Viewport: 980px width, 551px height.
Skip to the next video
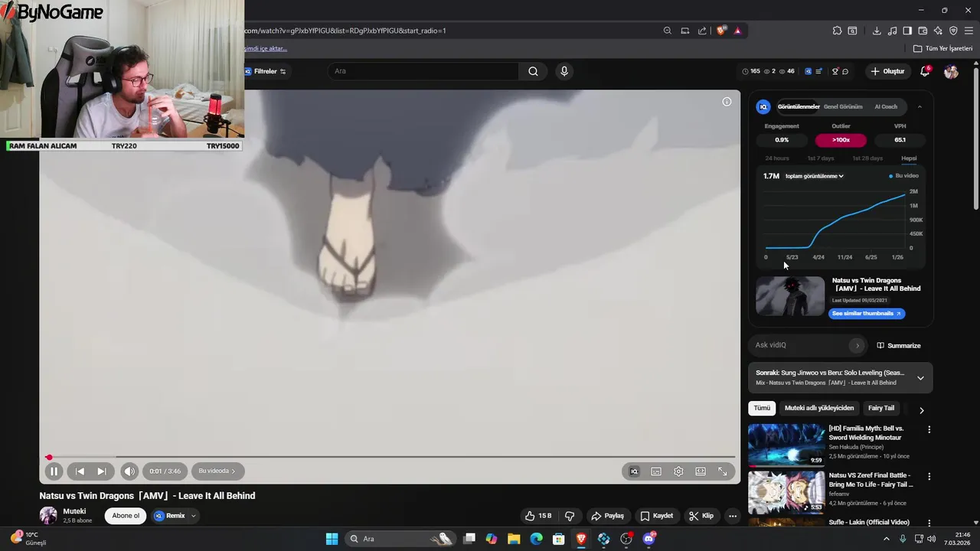(101, 471)
